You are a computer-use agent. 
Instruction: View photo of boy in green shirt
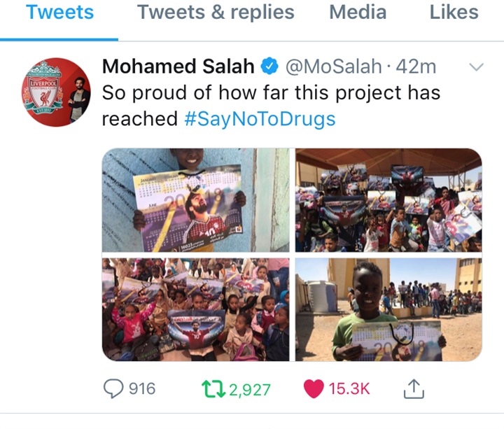coord(388,309)
